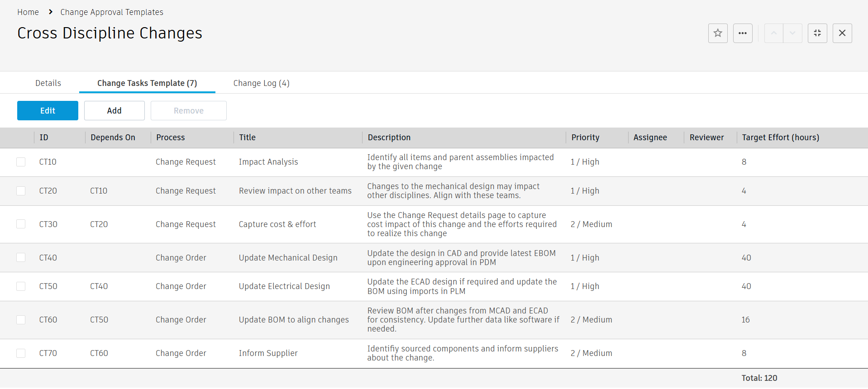Image resolution: width=868 pixels, height=389 pixels.
Task: Click the Add button
Action: (114, 111)
